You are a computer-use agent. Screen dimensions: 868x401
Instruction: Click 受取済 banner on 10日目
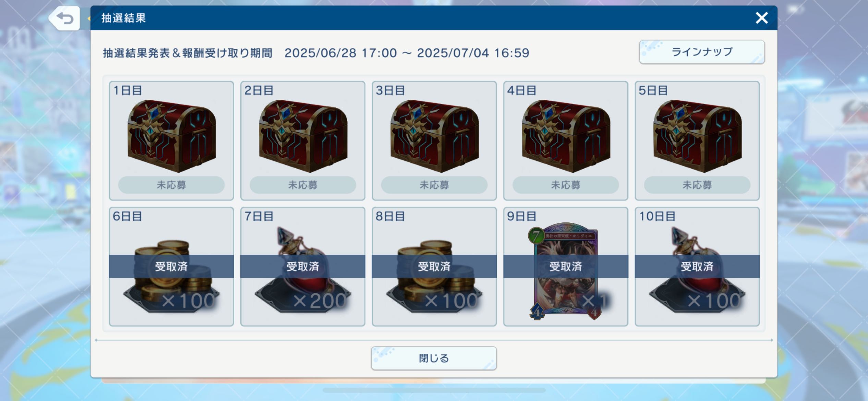[x=697, y=266]
